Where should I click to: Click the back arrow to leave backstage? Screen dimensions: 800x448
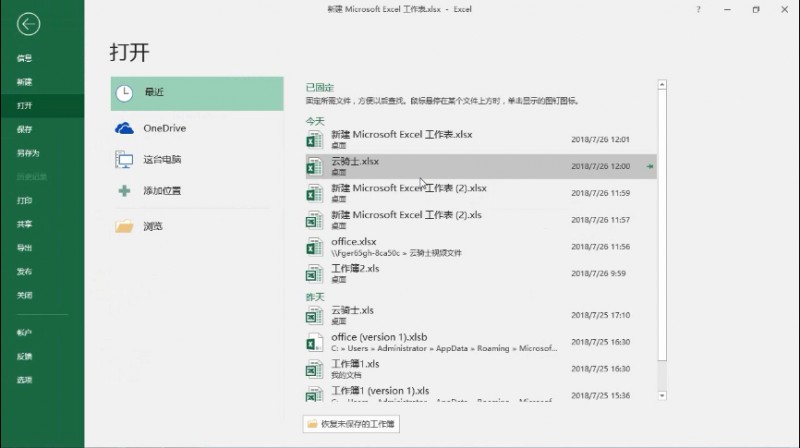28,24
